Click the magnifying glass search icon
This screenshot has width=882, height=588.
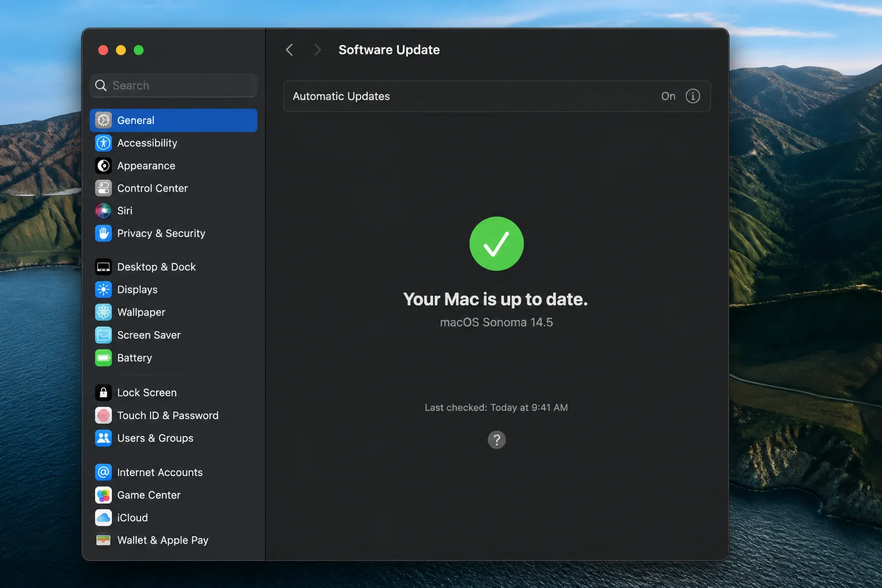(x=101, y=86)
